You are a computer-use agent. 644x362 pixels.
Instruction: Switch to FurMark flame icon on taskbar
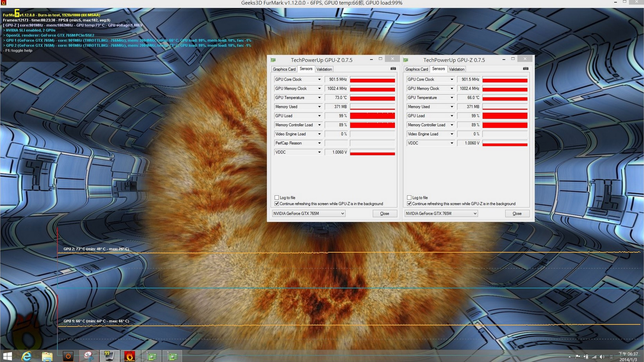[x=130, y=356]
